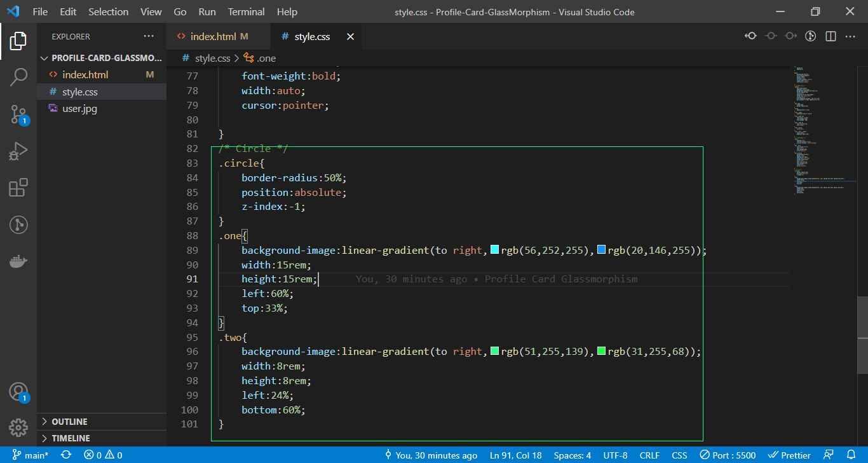The width and height of the screenshot is (868, 463).
Task: Click the CSS language mode indicator
Action: (679, 455)
